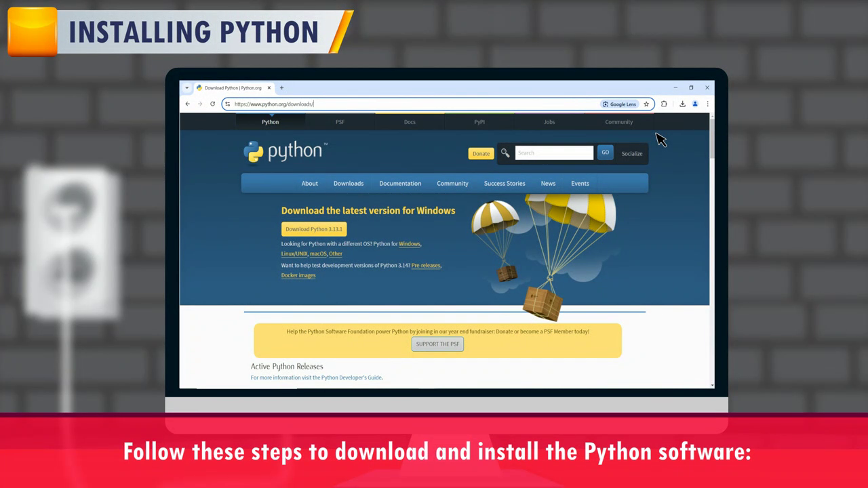Viewport: 868px width, 488px height.
Task: Bookmark this page with the star icon
Action: click(x=646, y=104)
